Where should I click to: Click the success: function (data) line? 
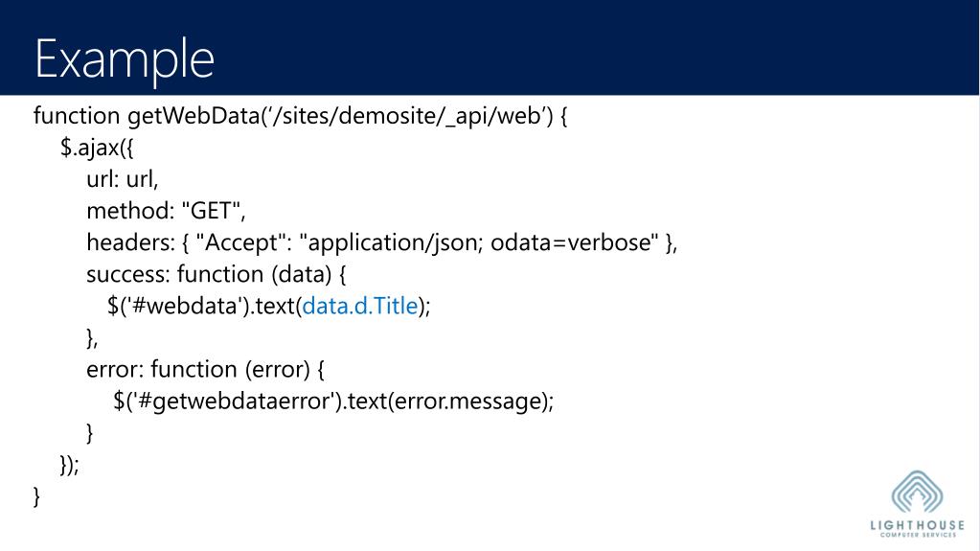(x=217, y=275)
